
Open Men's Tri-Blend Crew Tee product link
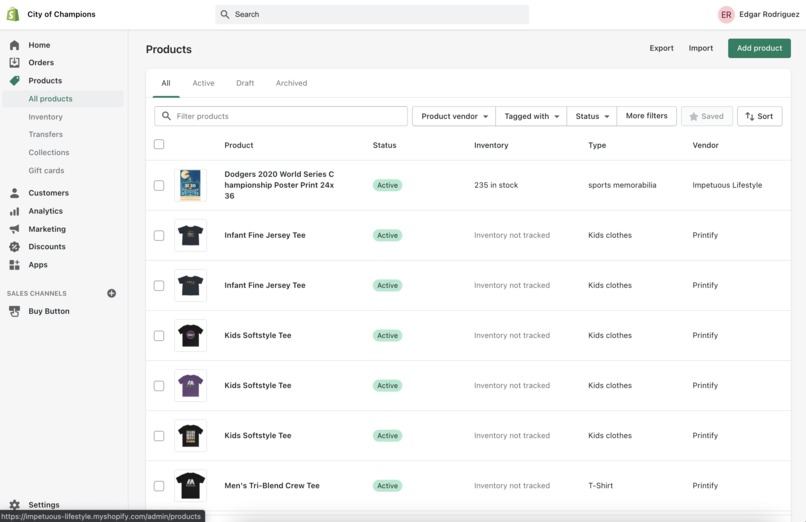pos(272,486)
